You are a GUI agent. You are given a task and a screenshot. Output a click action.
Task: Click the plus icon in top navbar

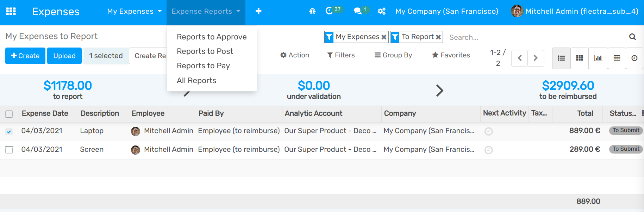coord(258,11)
